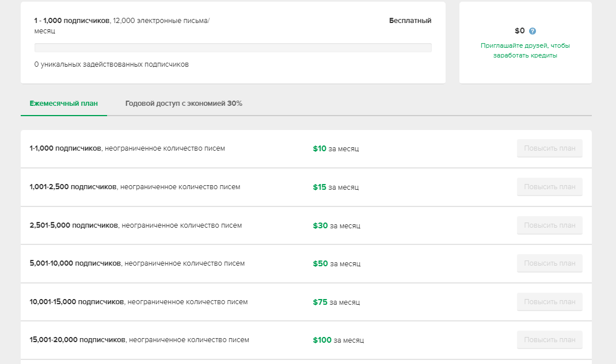Click Повысить план for the $10 plan
Screen dimensions: 616x364
tap(550, 148)
